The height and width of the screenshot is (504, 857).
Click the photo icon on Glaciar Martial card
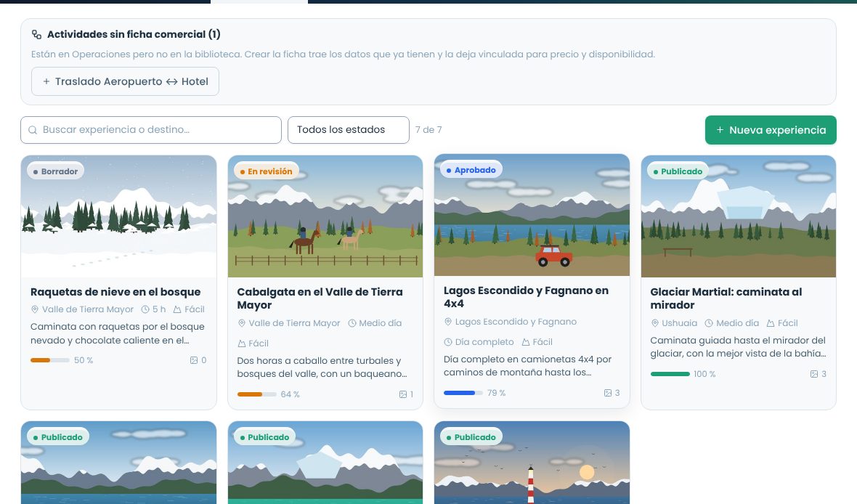coord(814,374)
